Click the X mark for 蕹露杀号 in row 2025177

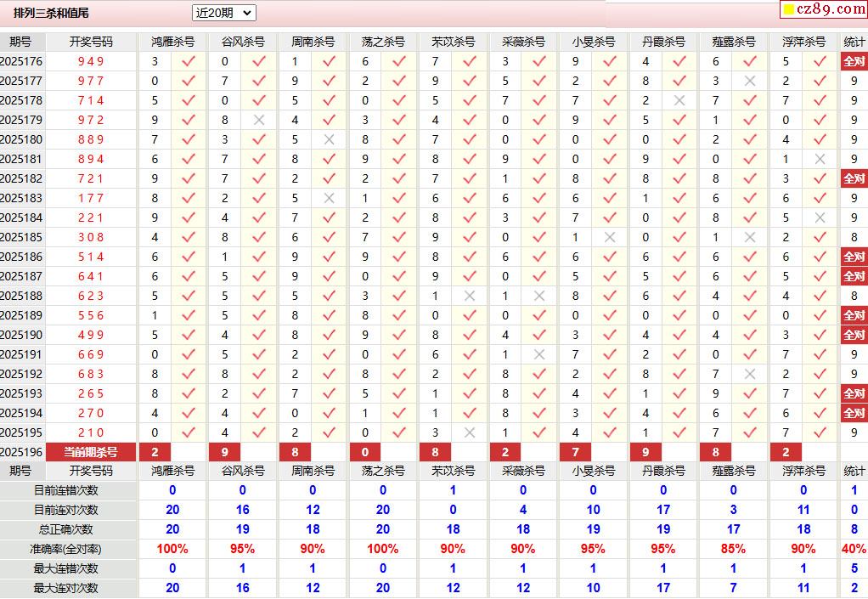(750, 81)
